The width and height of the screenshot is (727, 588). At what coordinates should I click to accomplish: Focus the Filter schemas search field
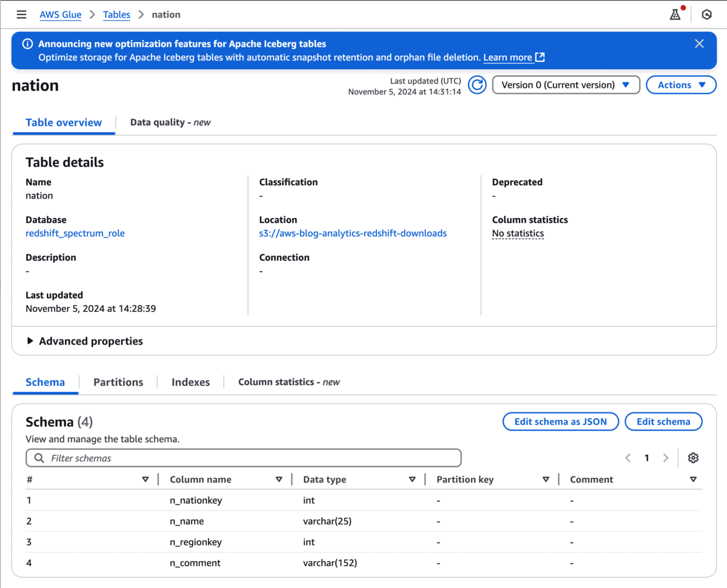244,458
